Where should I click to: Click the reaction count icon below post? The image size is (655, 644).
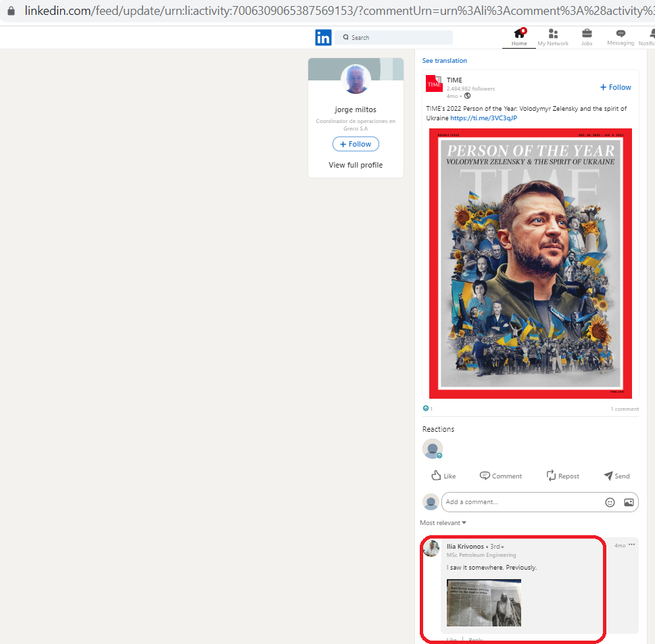coord(426,408)
